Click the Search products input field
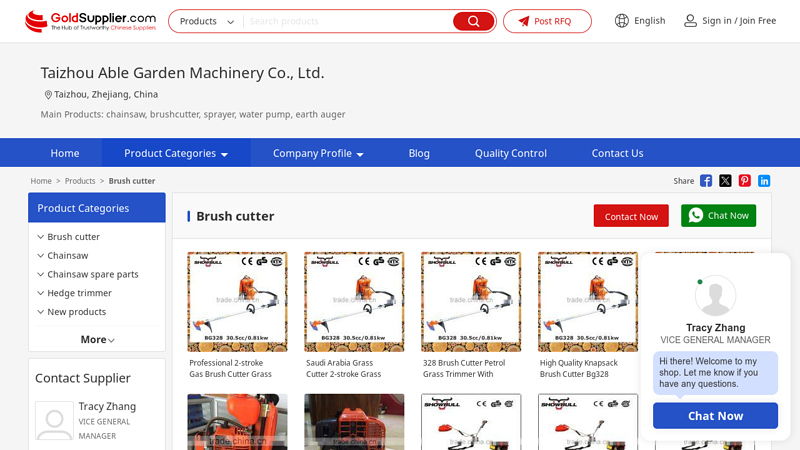The width and height of the screenshot is (800, 450). coord(348,21)
